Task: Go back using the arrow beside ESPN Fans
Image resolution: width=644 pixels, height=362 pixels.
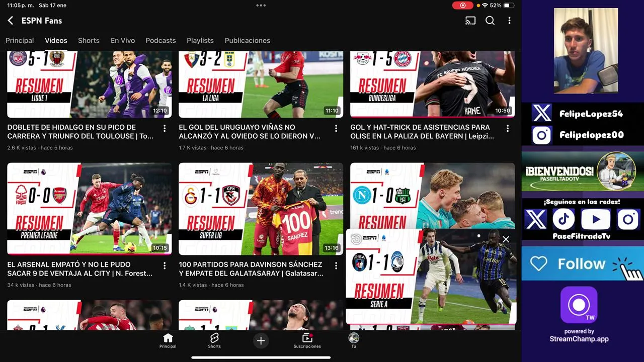Action: [x=10, y=21]
